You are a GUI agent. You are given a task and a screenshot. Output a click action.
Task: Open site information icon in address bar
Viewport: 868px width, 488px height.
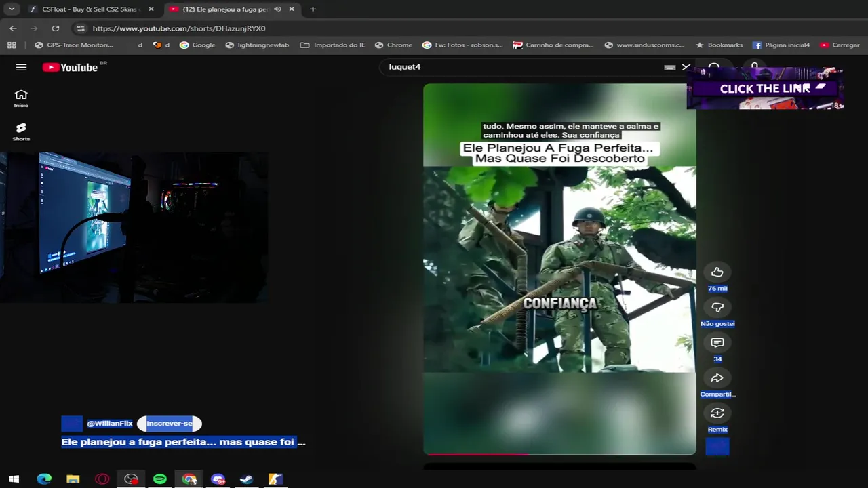coord(81,28)
